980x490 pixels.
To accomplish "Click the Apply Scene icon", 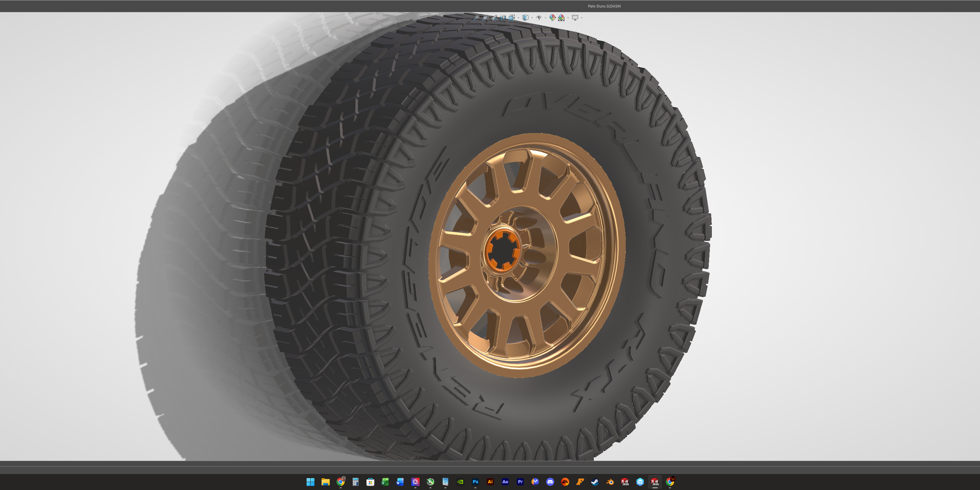I will click(x=561, y=18).
